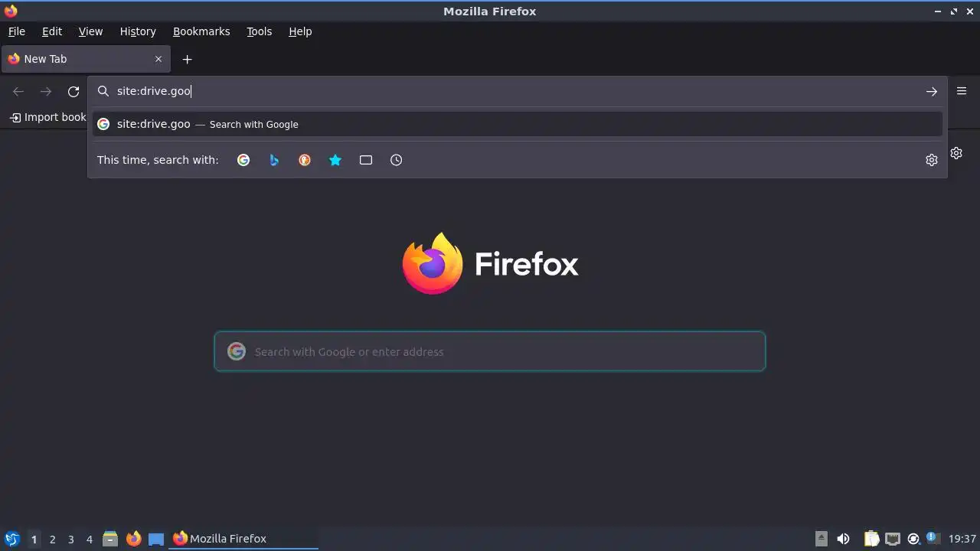Open network status tray icon

tap(893, 539)
